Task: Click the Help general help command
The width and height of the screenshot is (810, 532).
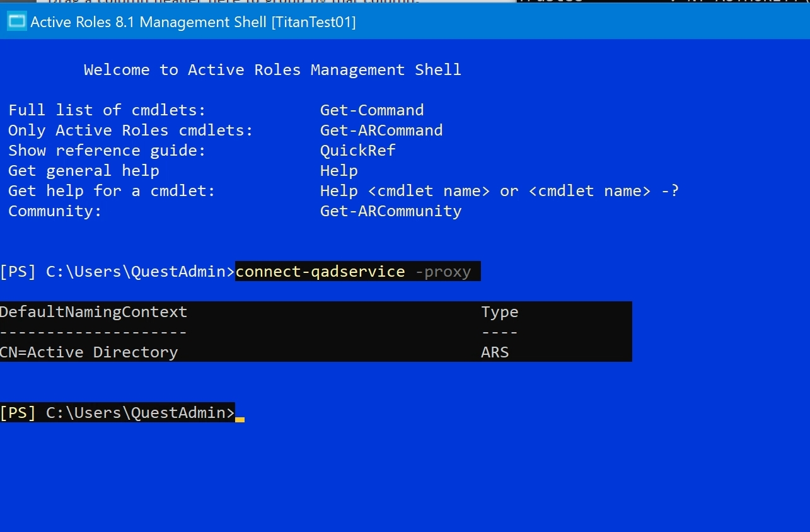Action: point(338,171)
